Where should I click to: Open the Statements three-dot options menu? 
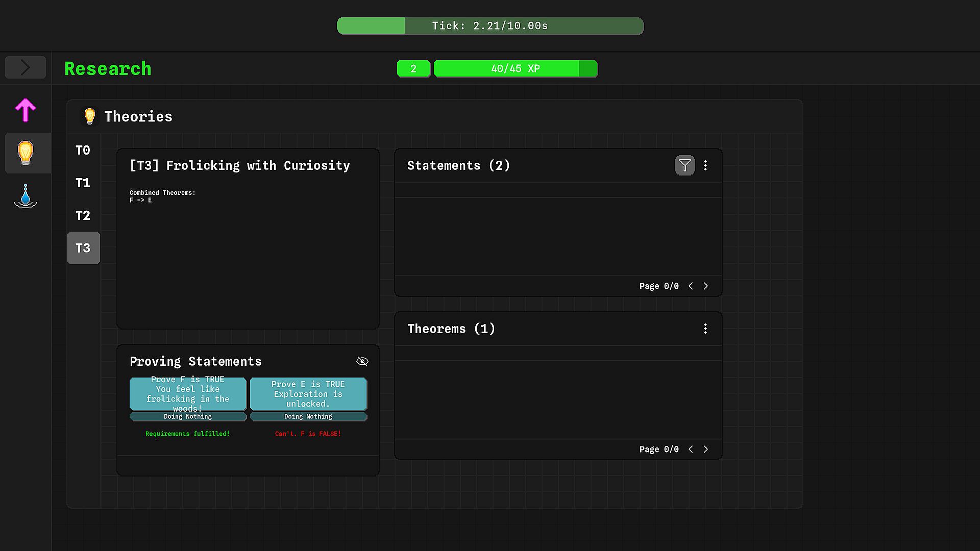705,165
